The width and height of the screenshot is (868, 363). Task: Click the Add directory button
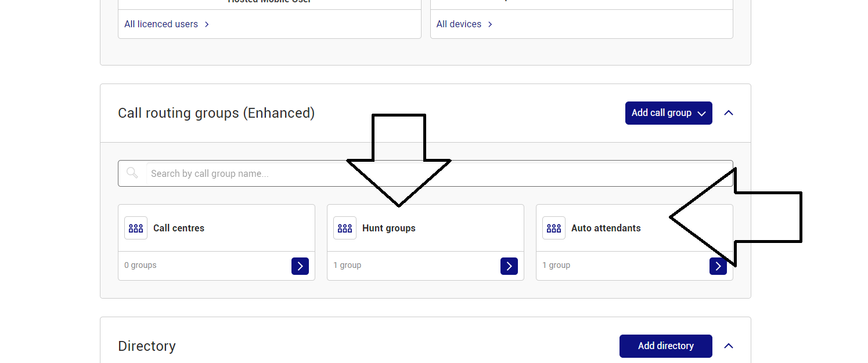[665, 346]
